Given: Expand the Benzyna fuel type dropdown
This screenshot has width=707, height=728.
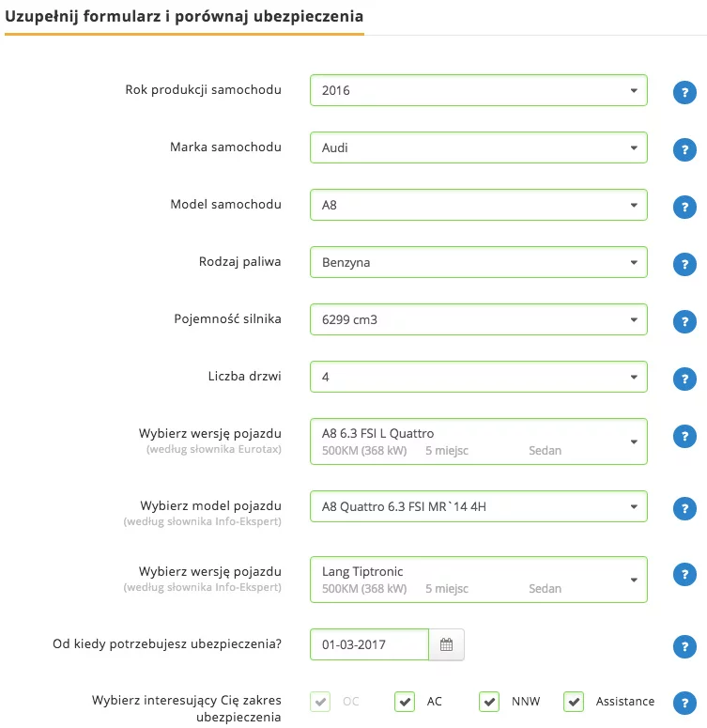Looking at the screenshot, I should click(479, 262).
